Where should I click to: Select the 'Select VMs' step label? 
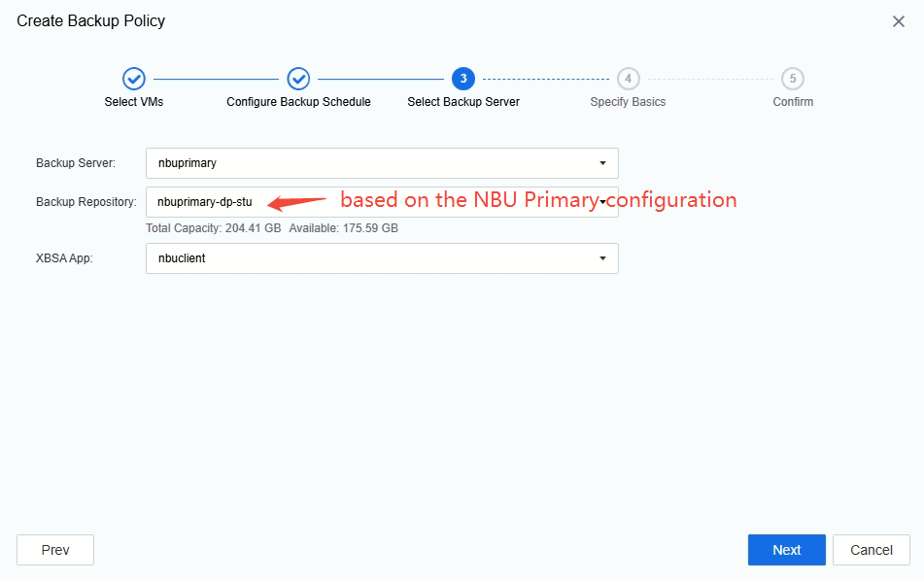134,102
